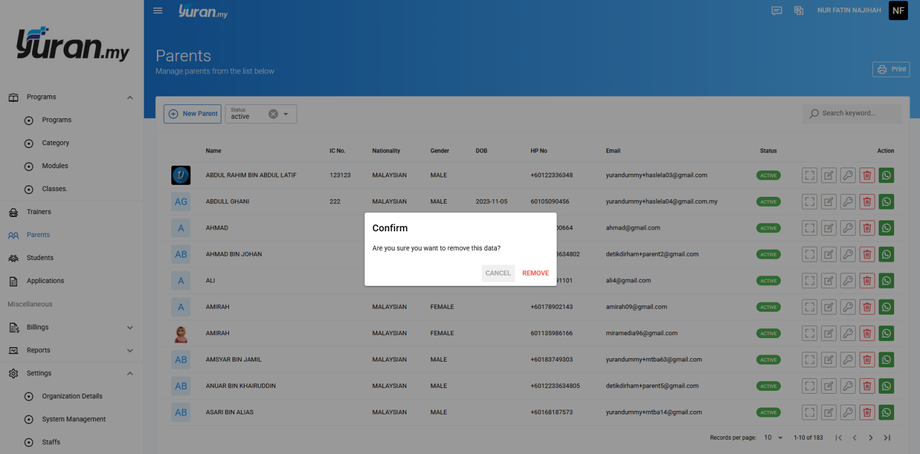Reset password for ABDUL RAHIM BIN ABDUL LATIF

848,175
